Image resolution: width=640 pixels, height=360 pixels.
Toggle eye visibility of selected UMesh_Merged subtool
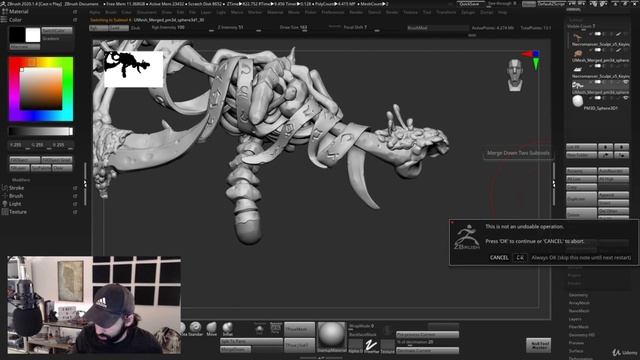[626, 82]
